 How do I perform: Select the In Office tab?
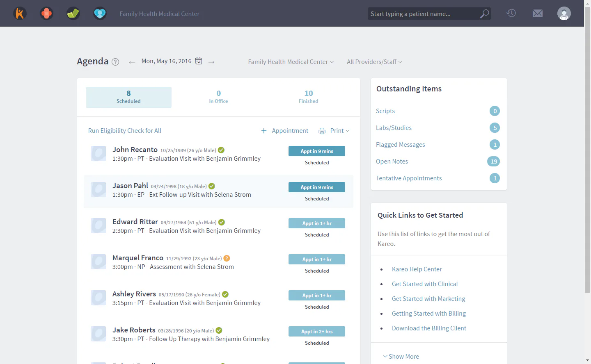click(x=218, y=97)
